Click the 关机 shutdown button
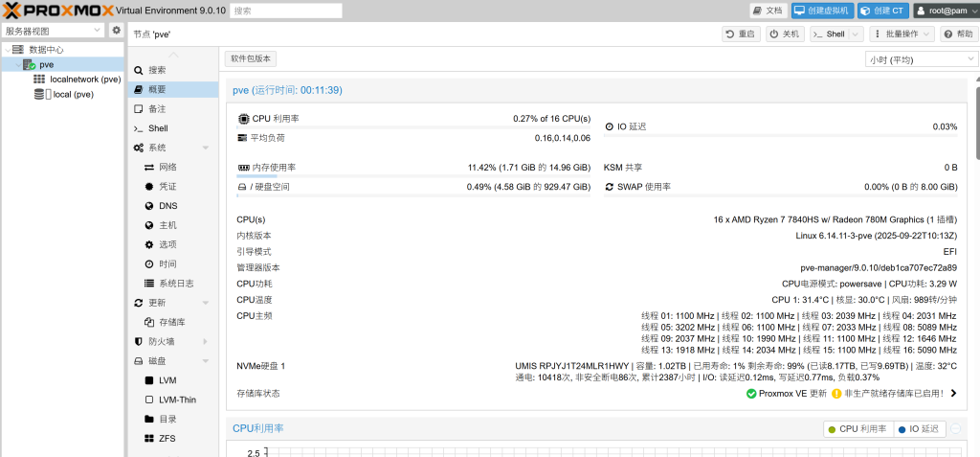Screen dimensions: 980x457 pyautogui.click(x=785, y=34)
